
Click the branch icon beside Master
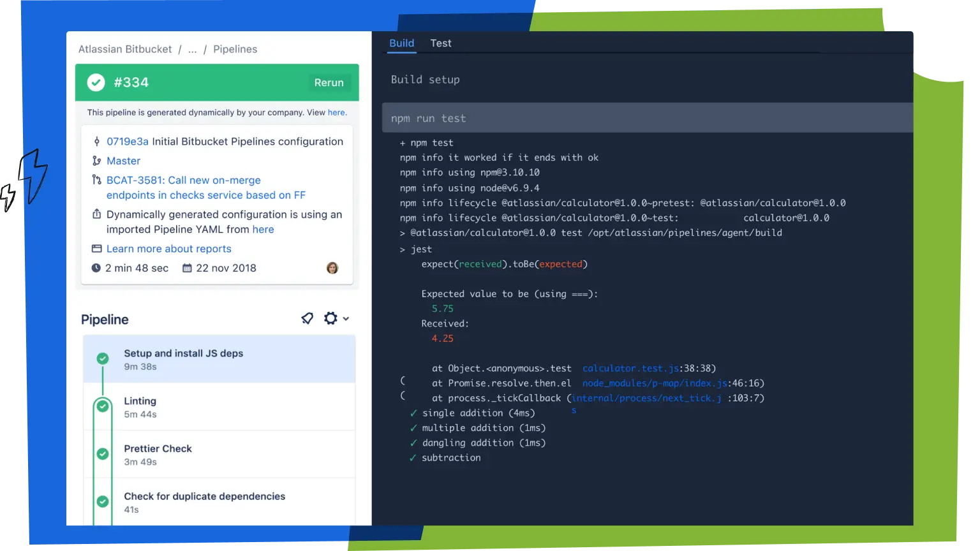[97, 161]
